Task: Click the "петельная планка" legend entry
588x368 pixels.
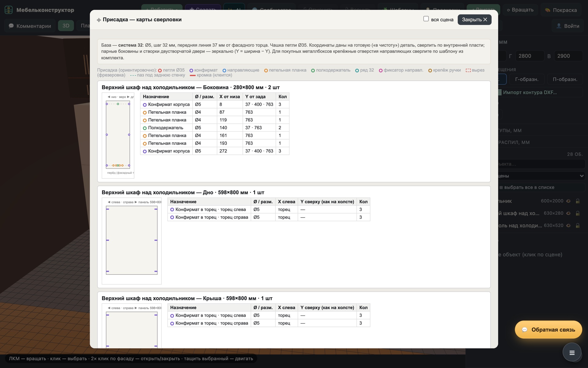Action: [x=285, y=70]
